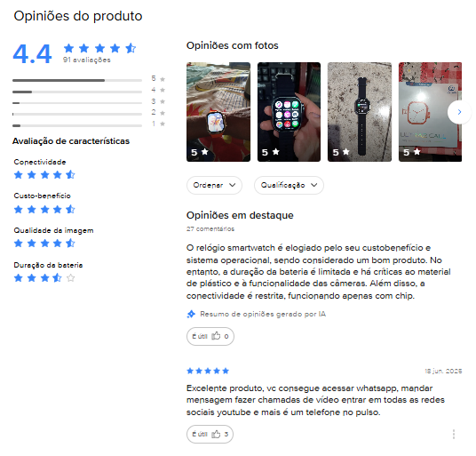This screenshot has width=476, height=456.
Task: Click the Duração da bateria star rating
Action: pos(44,277)
